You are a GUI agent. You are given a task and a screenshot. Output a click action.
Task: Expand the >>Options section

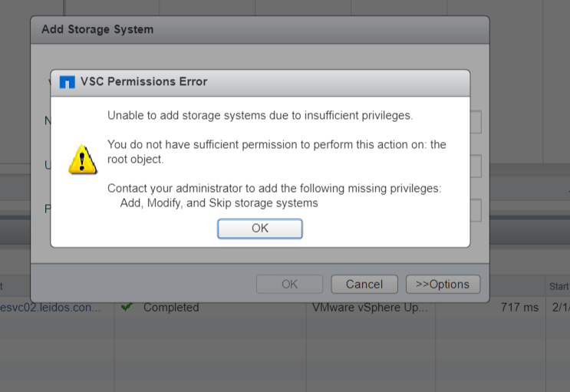pos(443,284)
